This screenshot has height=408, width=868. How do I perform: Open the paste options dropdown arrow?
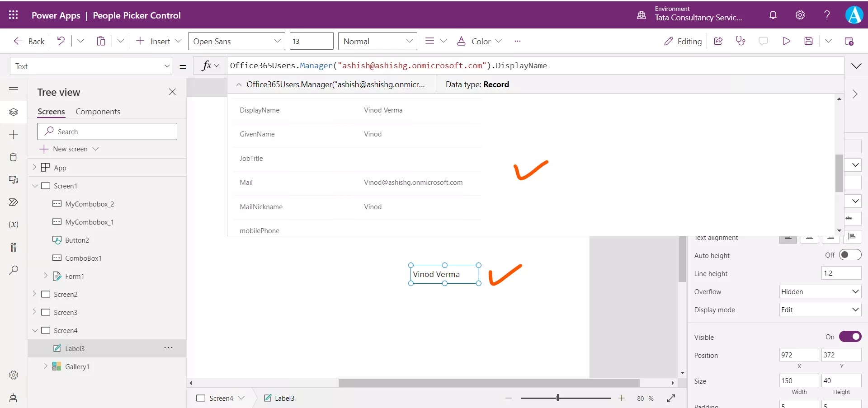point(121,41)
